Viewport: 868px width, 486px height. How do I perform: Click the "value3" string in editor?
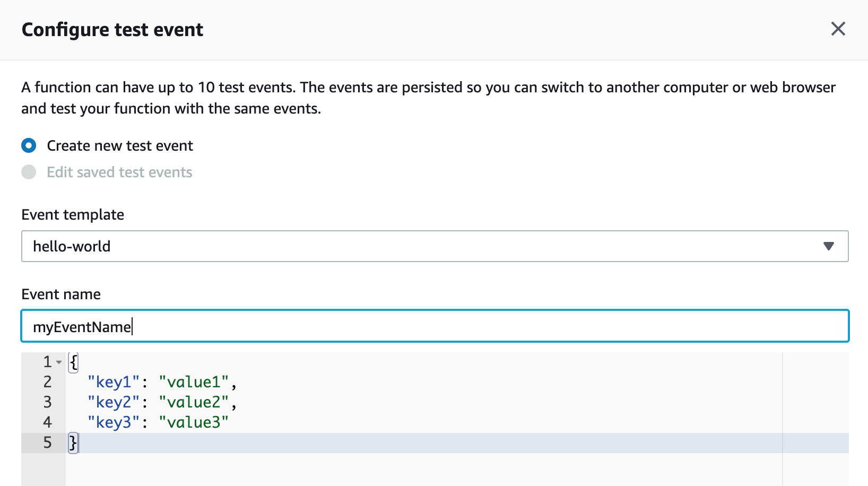(194, 422)
